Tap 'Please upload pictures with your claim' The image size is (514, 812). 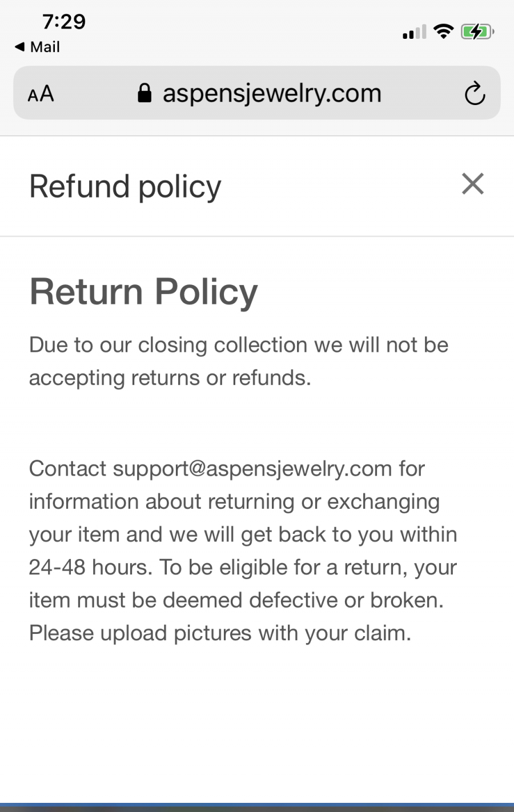click(x=220, y=633)
